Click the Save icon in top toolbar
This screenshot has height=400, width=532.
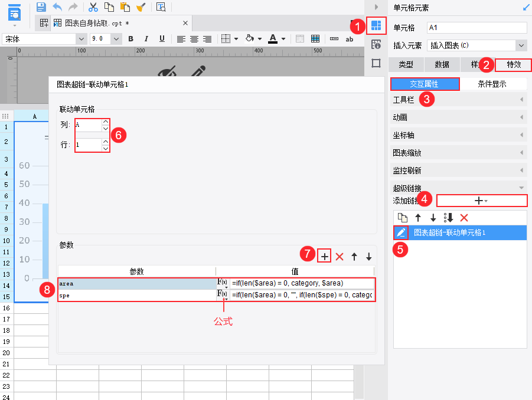[x=41, y=6]
